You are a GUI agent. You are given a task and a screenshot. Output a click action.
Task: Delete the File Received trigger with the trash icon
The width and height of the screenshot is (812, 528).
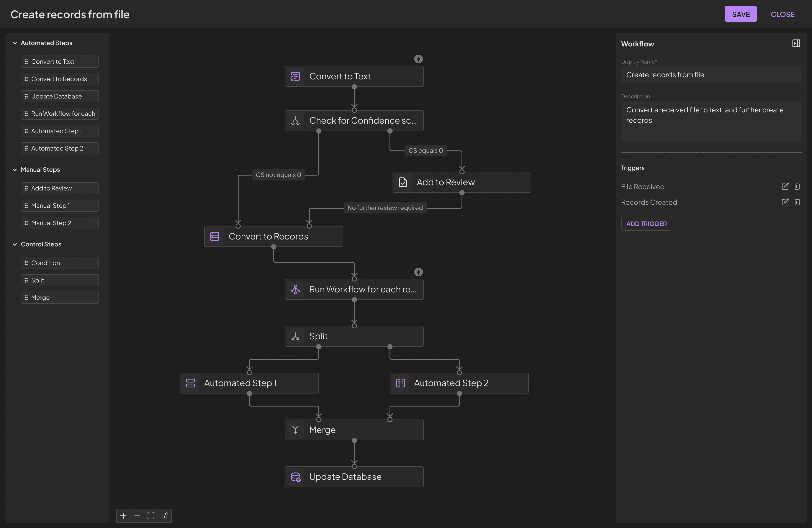pyautogui.click(x=797, y=186)
